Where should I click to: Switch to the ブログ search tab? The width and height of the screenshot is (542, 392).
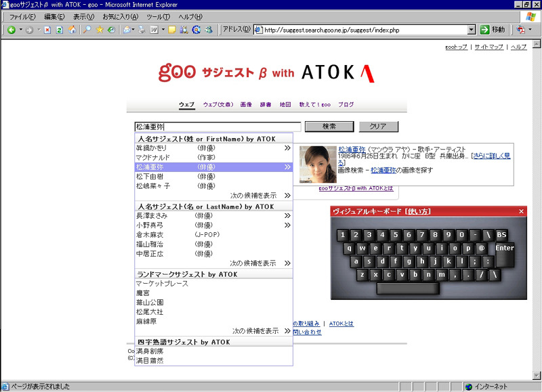[x=346, y=104]
